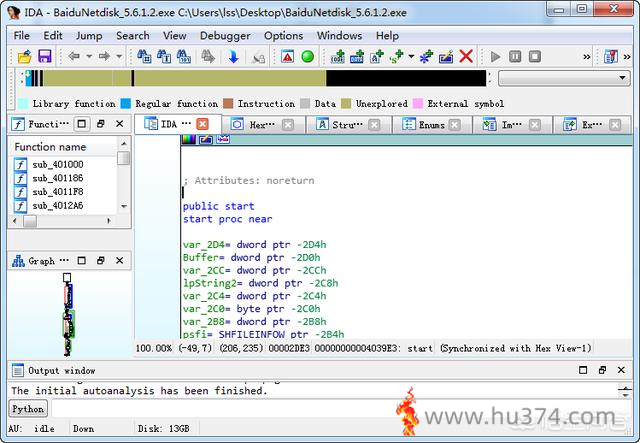Jump forward with the right arrow
Screen dimensions: 640x443
pos(104,56)
